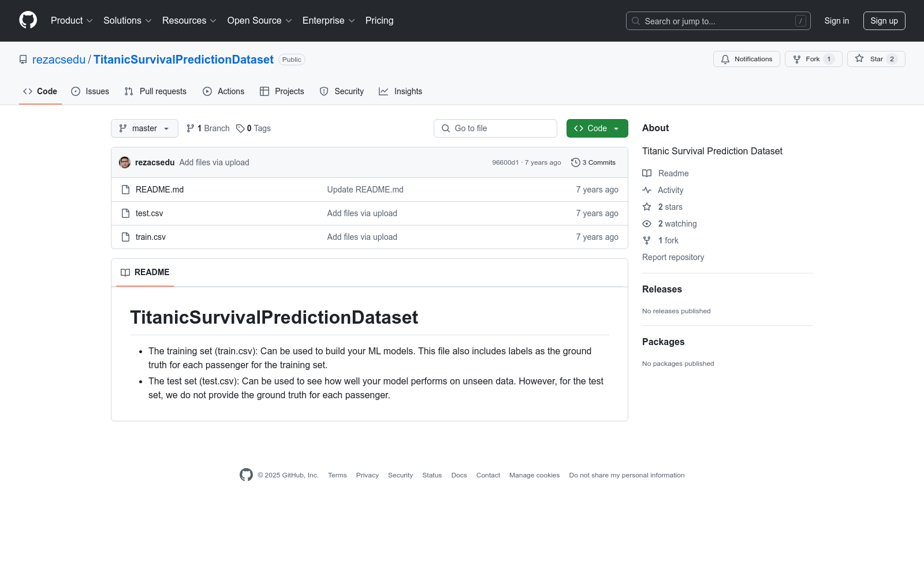Open the train.csv file

point(151,237)
